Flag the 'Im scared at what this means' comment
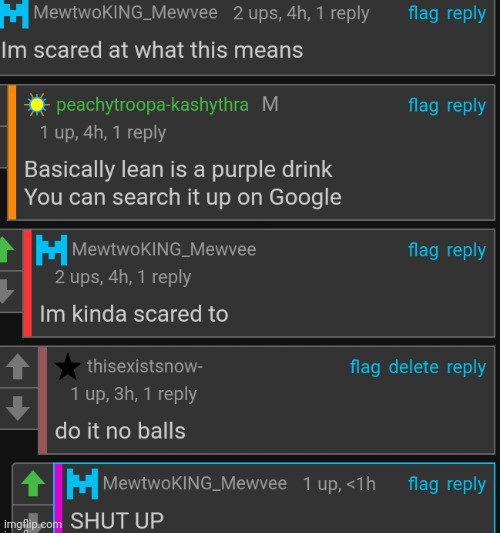 point(423,14)
